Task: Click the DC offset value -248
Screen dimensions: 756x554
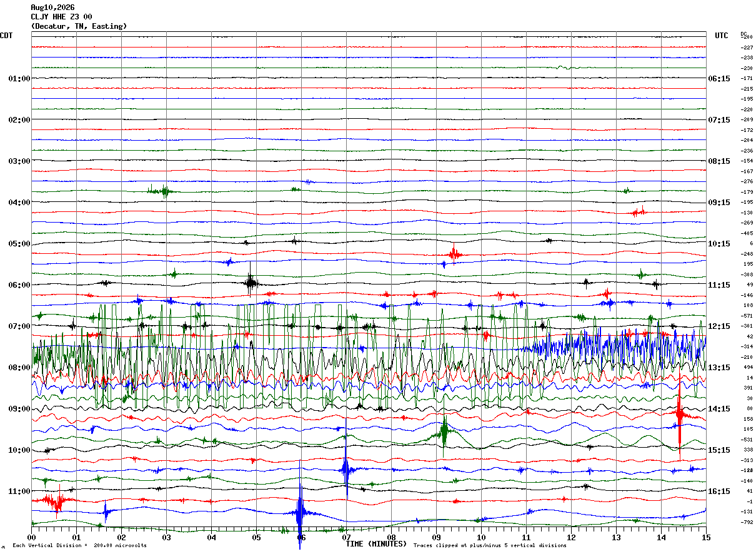Action: tap(747, 254)
